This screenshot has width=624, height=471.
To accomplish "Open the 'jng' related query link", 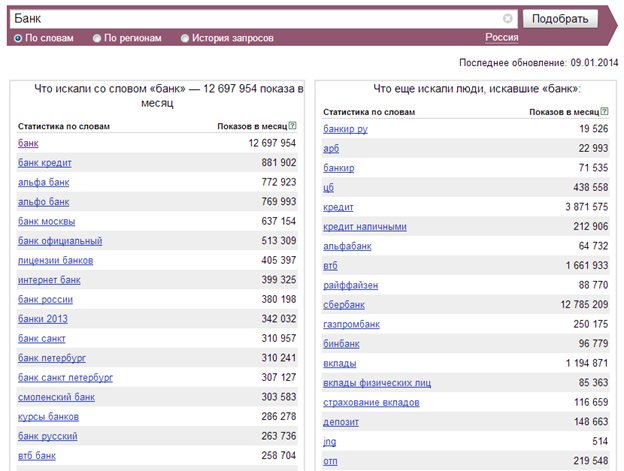I will (x=330, y=441).
